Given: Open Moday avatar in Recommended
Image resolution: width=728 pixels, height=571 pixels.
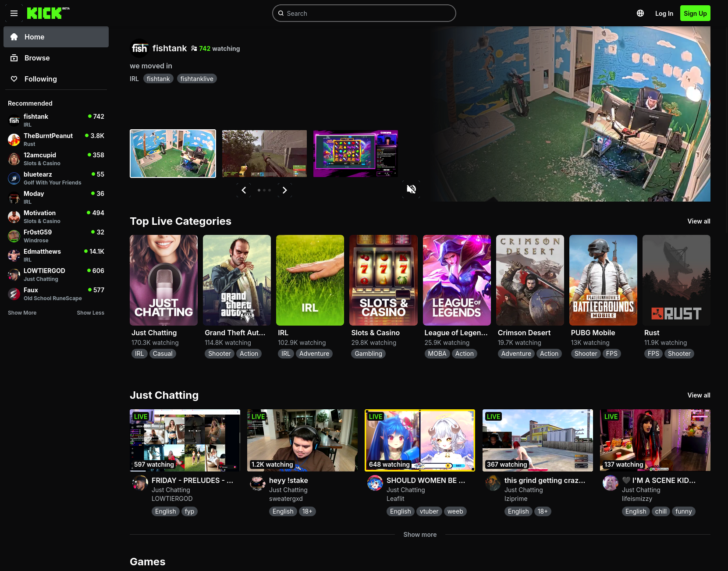Looking at the screenshot, I should pyautogui.click(x=14, y=198).
